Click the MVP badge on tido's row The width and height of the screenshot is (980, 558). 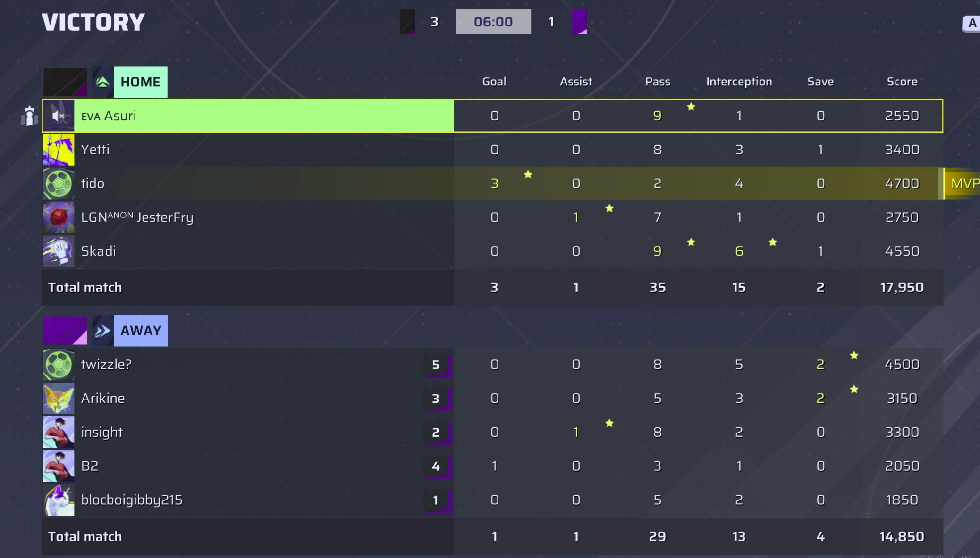point(963,183)
